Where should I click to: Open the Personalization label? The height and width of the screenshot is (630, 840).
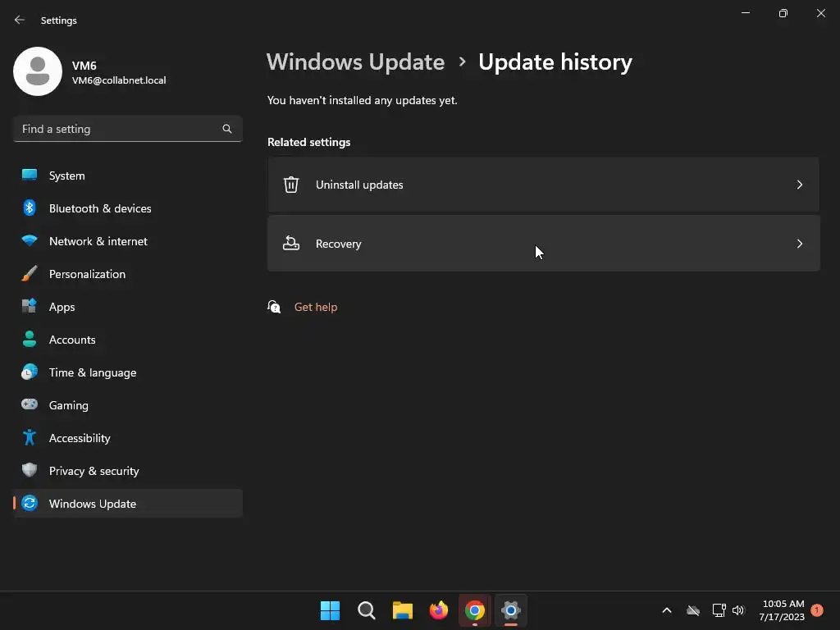point(87,274)
